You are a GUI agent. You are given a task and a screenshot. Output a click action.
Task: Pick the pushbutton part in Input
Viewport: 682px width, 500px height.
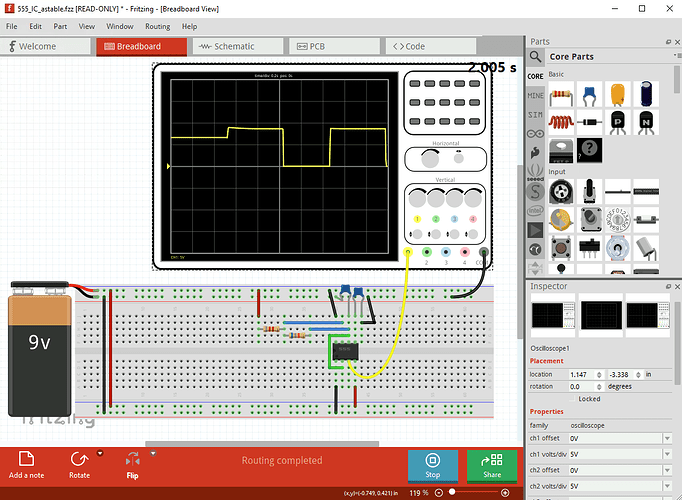561,248
